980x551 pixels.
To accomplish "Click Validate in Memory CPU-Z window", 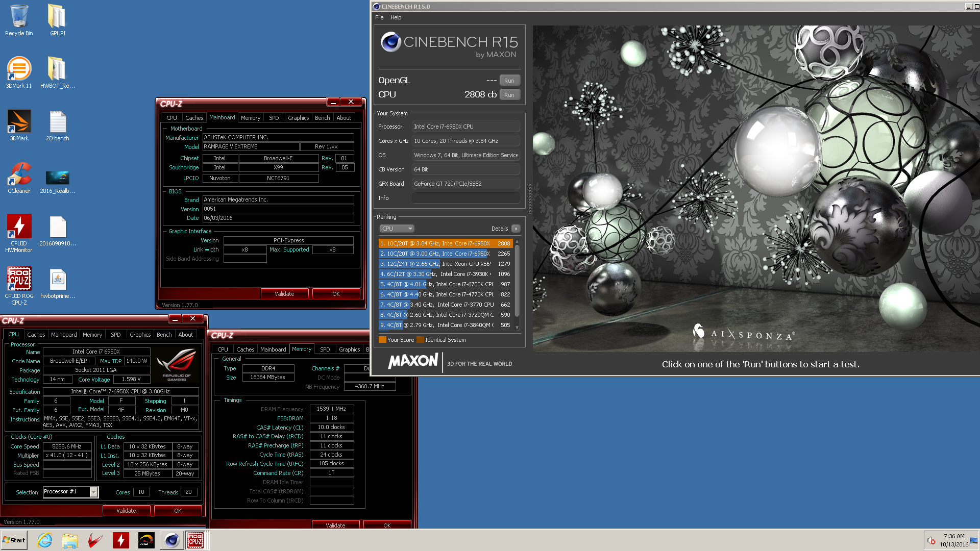I will pyautogui.click(x=335, y=525).
